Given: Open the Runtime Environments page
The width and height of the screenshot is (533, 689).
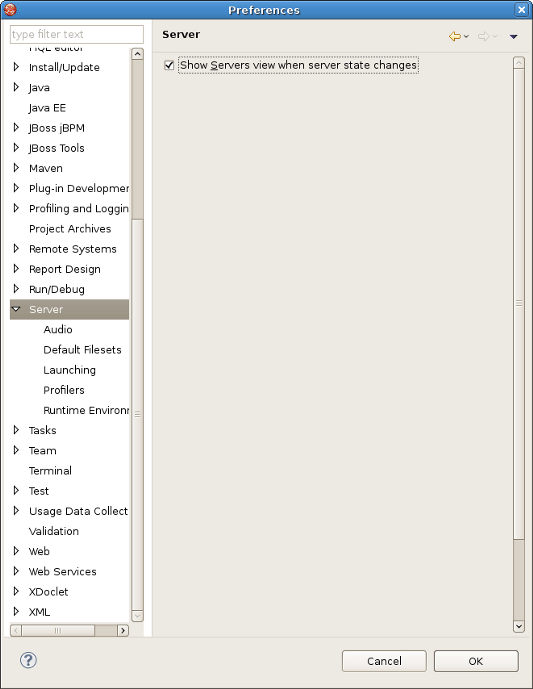Looking at the screenshot, I should click(x=86, y=410).
